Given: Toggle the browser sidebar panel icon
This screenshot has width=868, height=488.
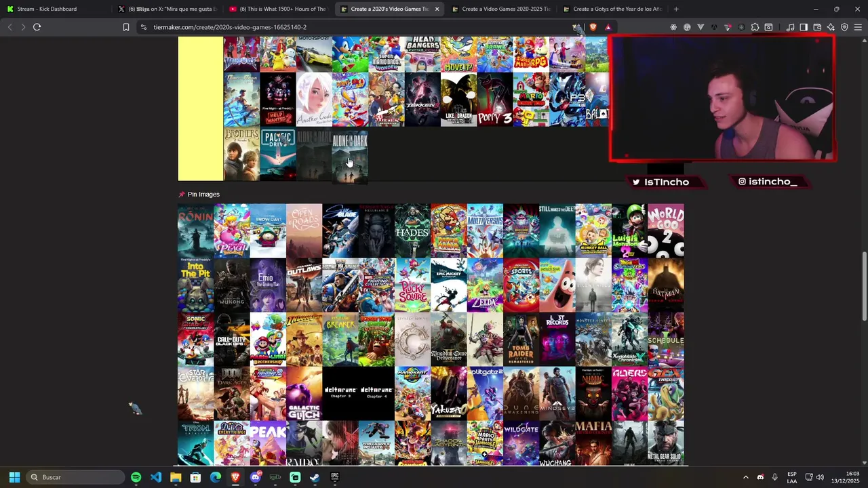Looking at the screenshot, I should 804,27.
